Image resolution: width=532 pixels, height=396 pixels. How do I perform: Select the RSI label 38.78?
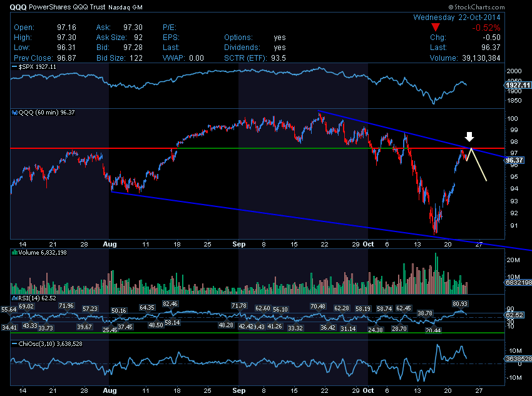tap(425, 313)
